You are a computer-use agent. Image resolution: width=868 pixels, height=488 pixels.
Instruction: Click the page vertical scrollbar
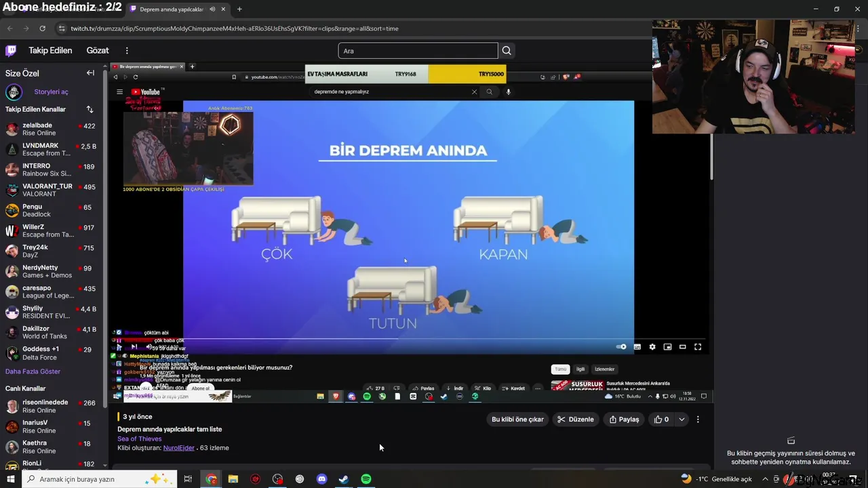(x=712, y=157)
